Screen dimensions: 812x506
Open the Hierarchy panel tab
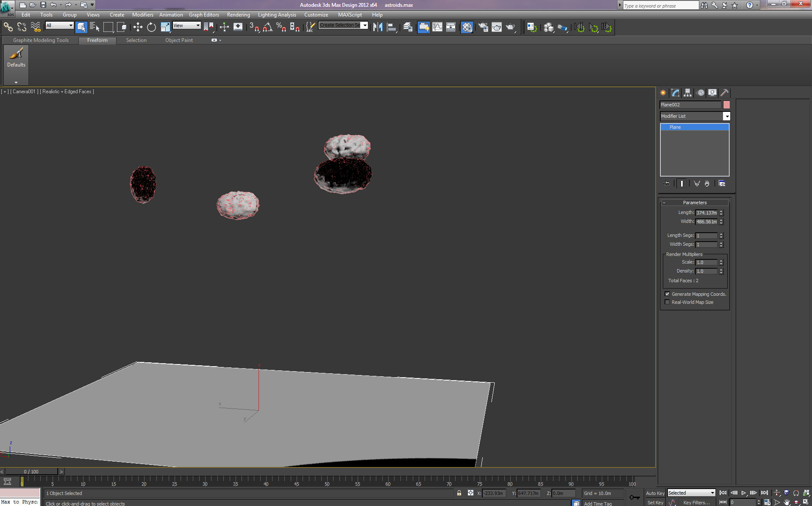[687, 93]
